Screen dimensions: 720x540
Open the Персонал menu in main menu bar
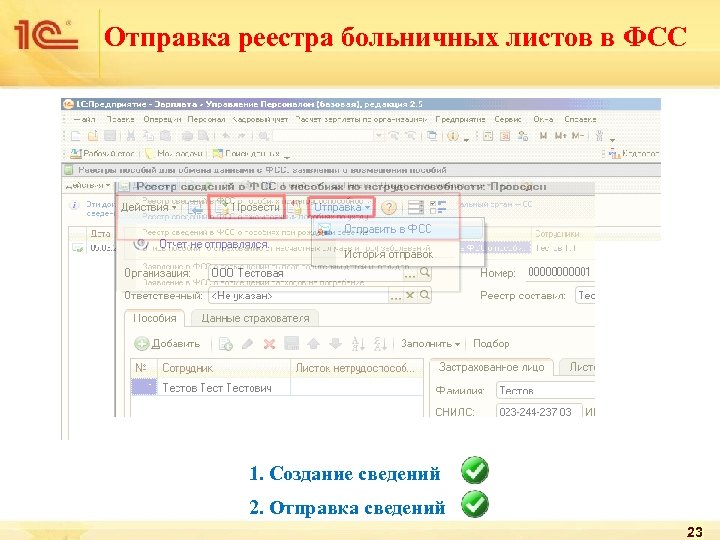(206, 119)
